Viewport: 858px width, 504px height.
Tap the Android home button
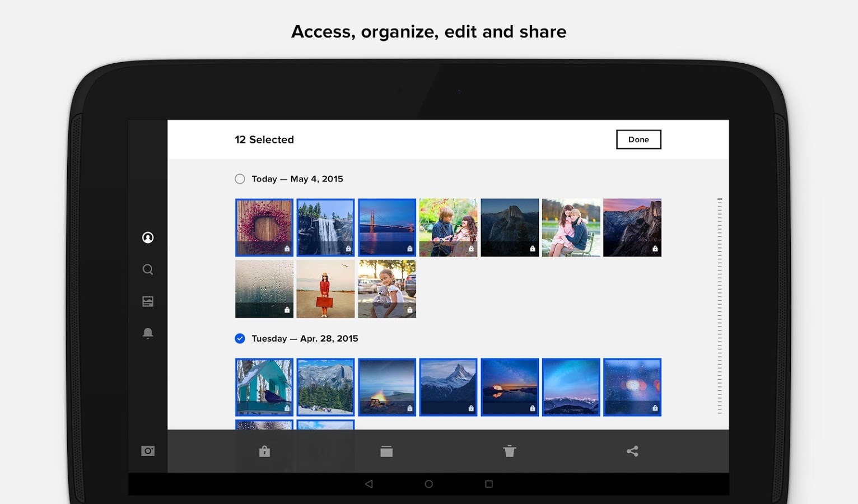[428, 483]
